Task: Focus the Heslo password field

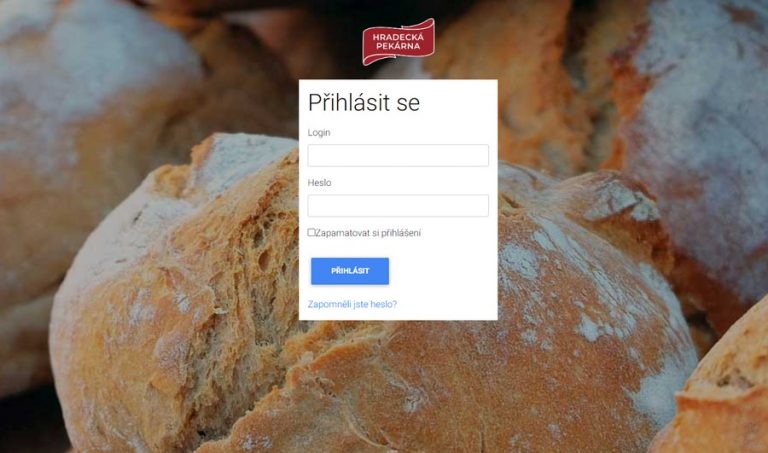Action: click(398, 206)
